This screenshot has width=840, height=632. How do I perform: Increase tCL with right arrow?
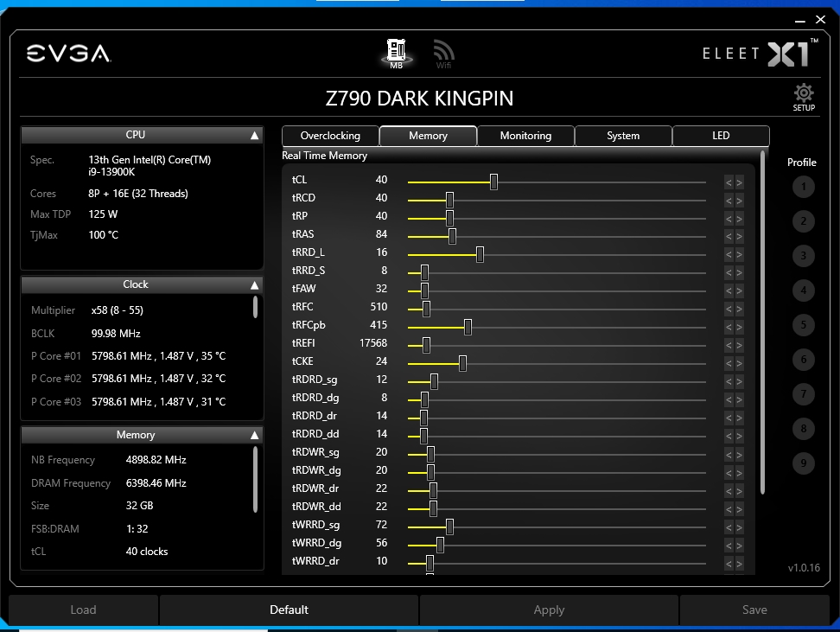pyautogui.click(x=739, y=182)
